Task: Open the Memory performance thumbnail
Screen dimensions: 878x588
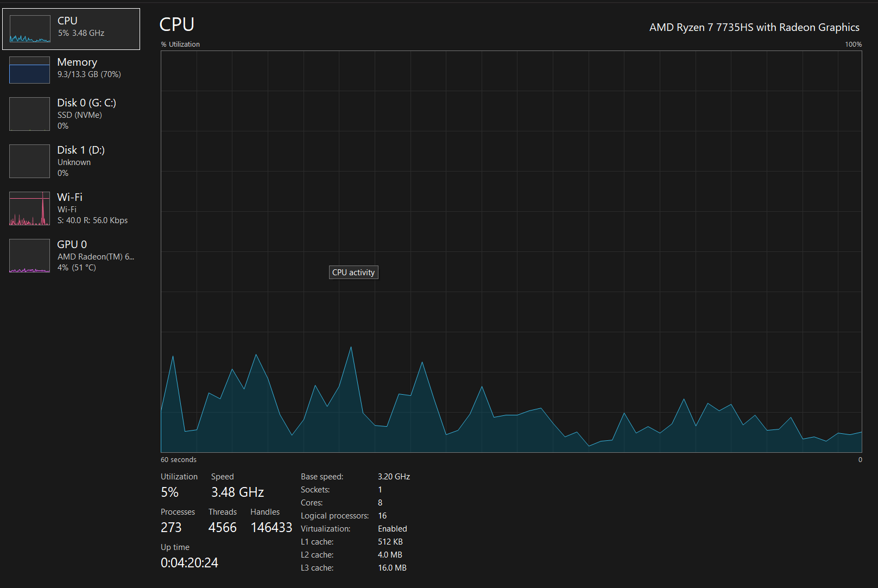Action: click(30, 70)
